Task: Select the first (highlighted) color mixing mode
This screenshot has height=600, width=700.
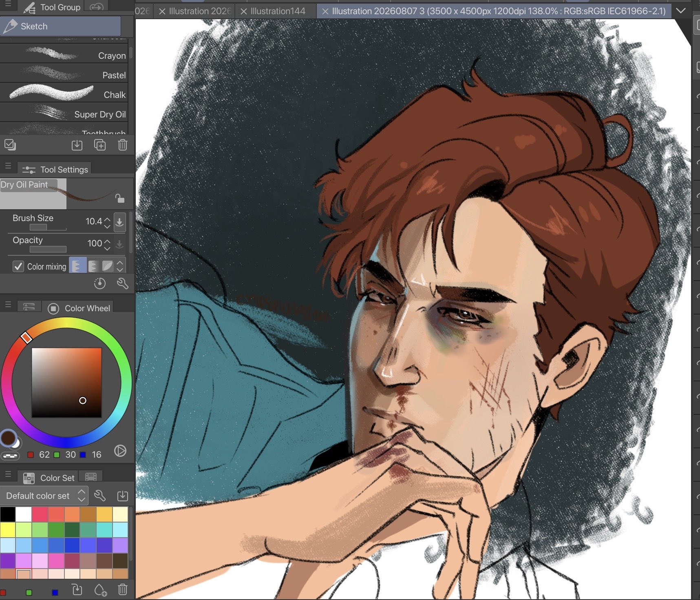Action: (x=77, y=266)
